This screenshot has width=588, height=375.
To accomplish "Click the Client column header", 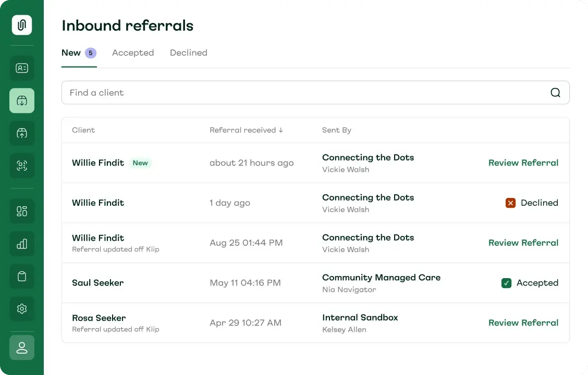I will coord(83,130).
